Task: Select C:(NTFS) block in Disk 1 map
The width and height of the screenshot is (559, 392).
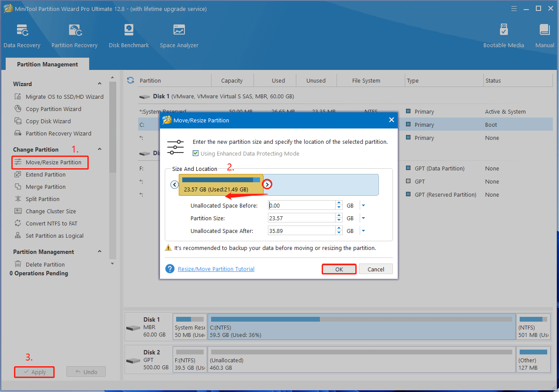Action: pos(361,326)
